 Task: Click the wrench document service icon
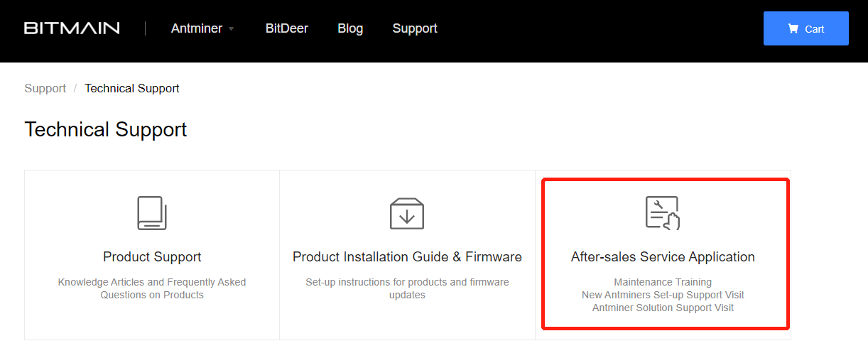pos(663,213)
